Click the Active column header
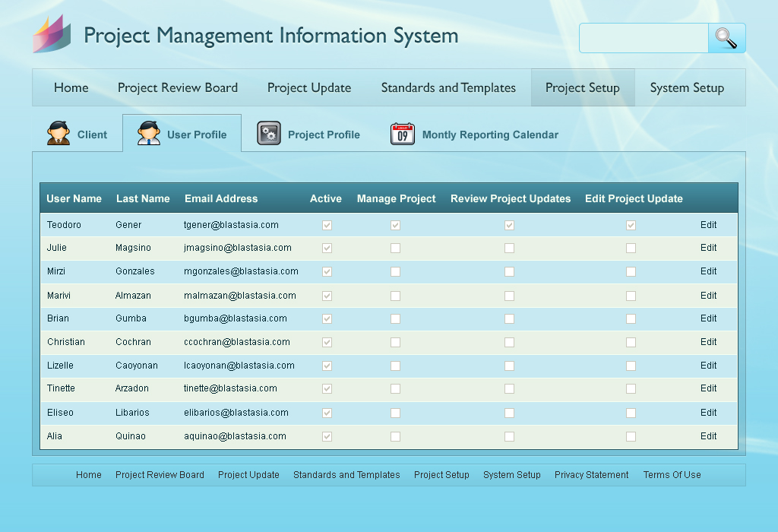This screenshot has width=778, height=532. (x=326, y=198)
